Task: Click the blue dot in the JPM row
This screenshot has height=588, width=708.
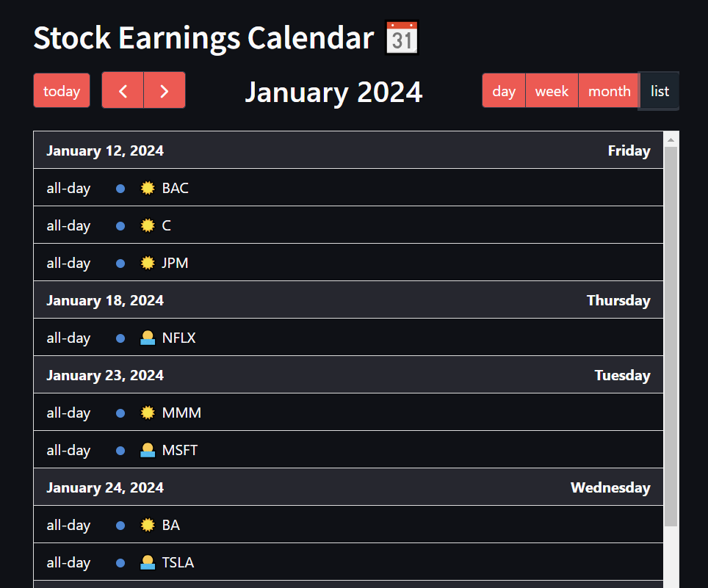Action: pos(120,264)
